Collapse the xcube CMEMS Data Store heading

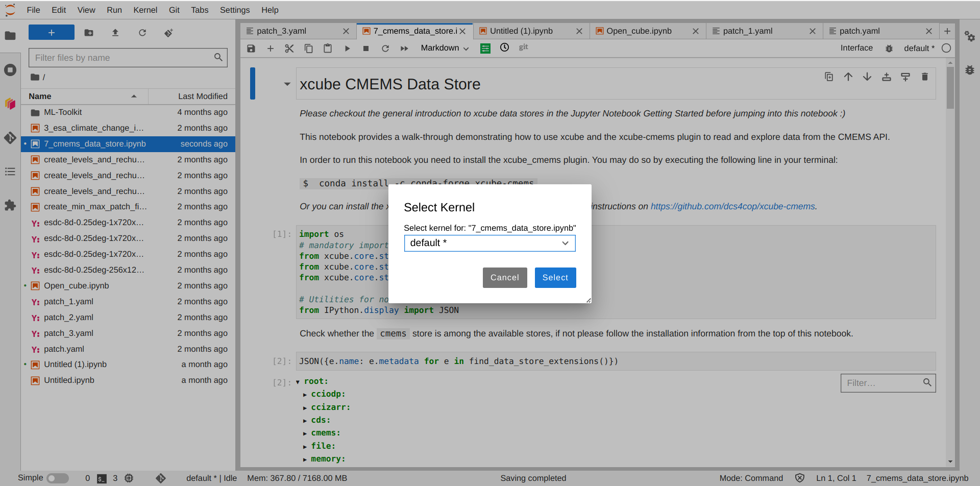coord(287,84)
